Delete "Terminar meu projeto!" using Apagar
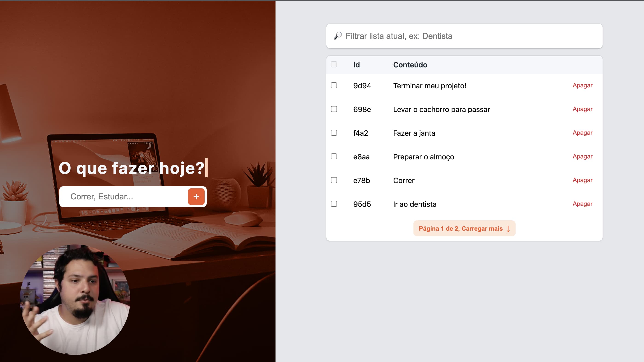The height and width of the screenshot is (362, 644). pos(583,85)
